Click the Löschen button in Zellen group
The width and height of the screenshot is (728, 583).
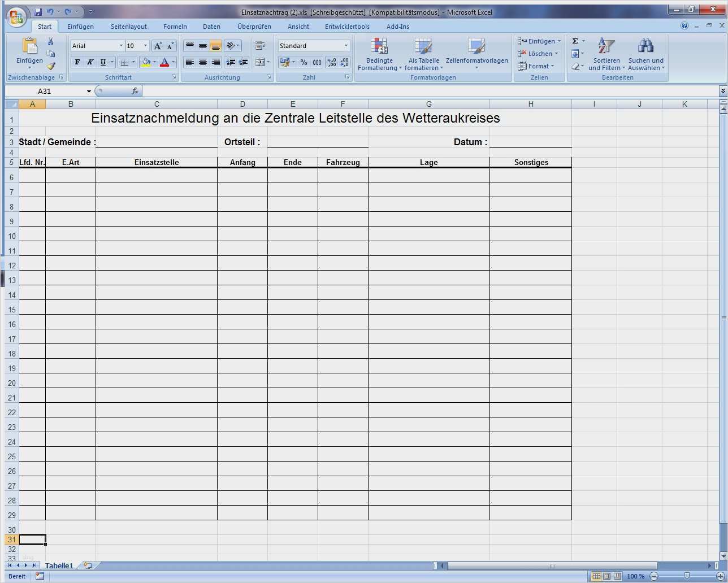(539, 54)
